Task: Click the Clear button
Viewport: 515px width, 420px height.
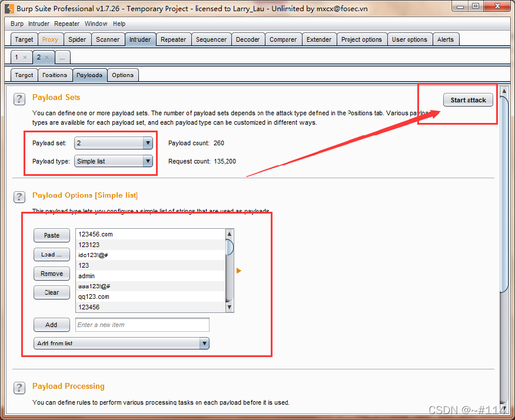Action: 52,292
